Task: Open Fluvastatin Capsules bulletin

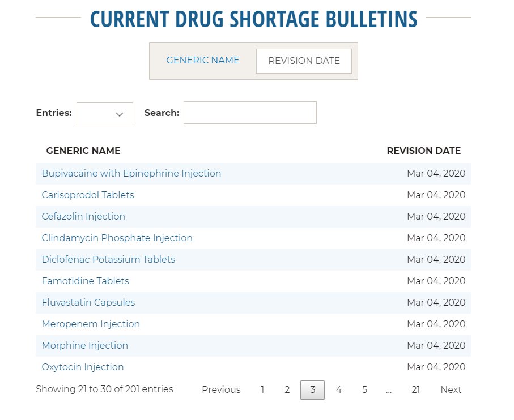Action: (x=88, y=302)
